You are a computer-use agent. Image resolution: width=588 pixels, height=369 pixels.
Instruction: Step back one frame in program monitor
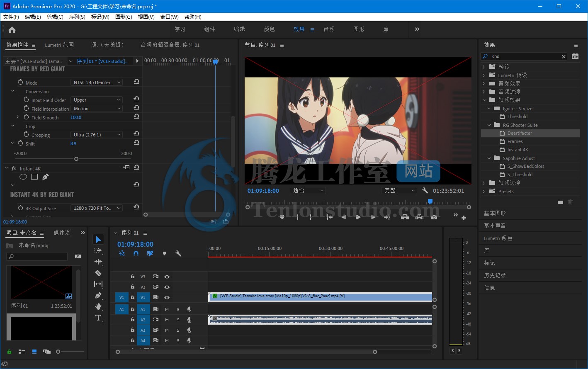click(x=344, y=217)
